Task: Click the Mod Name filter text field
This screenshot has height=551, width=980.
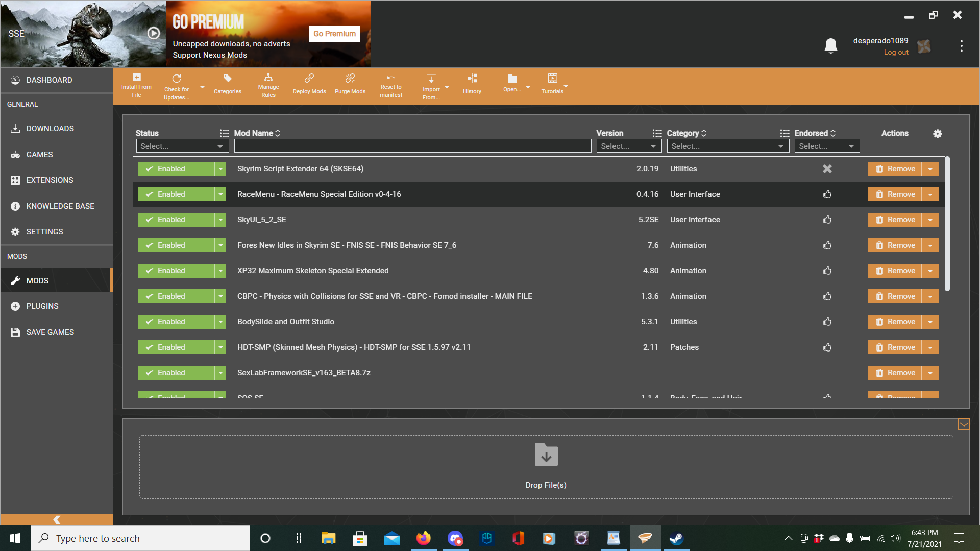Action: pyautogui.click(x=412, y=146)
